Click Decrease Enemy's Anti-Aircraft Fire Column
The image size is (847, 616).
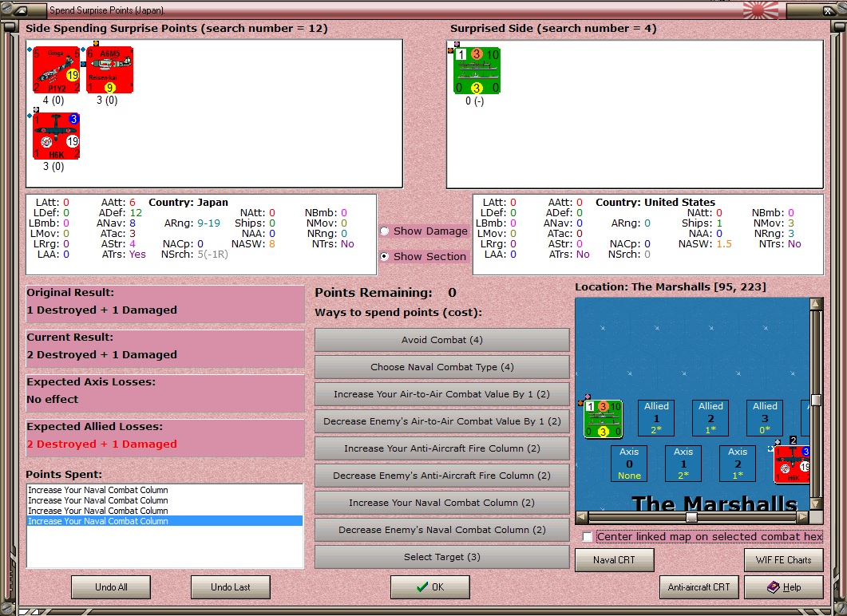coord(442,475)
